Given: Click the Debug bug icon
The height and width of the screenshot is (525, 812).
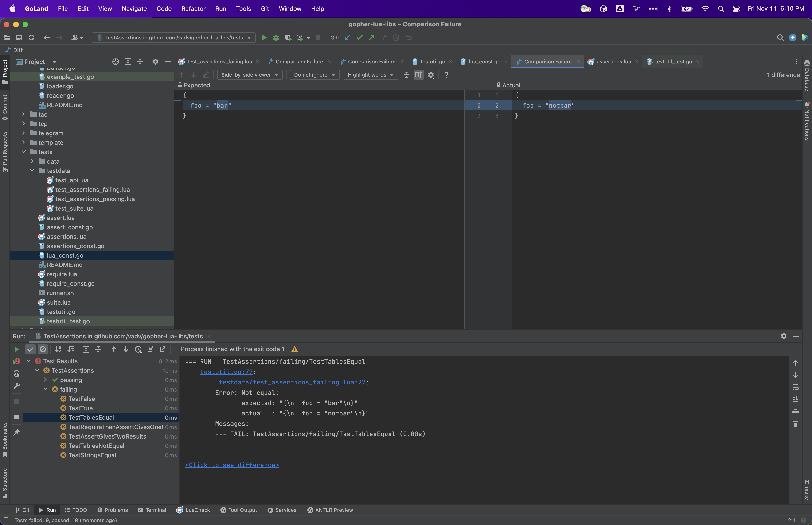Looking at the screenshot, I should 276,38.
